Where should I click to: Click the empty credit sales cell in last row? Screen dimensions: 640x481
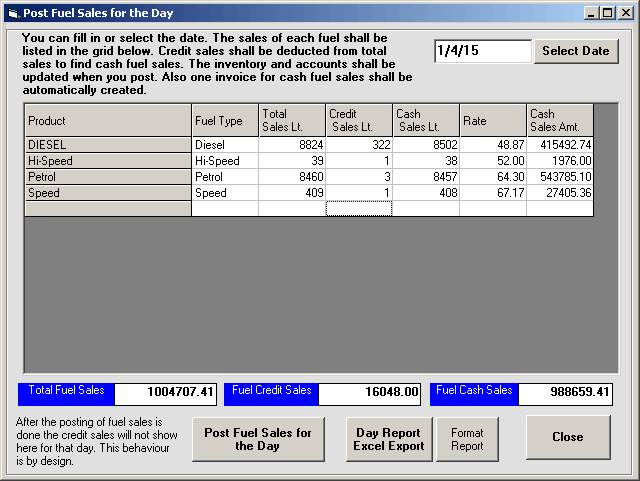[x=359, y=209]
